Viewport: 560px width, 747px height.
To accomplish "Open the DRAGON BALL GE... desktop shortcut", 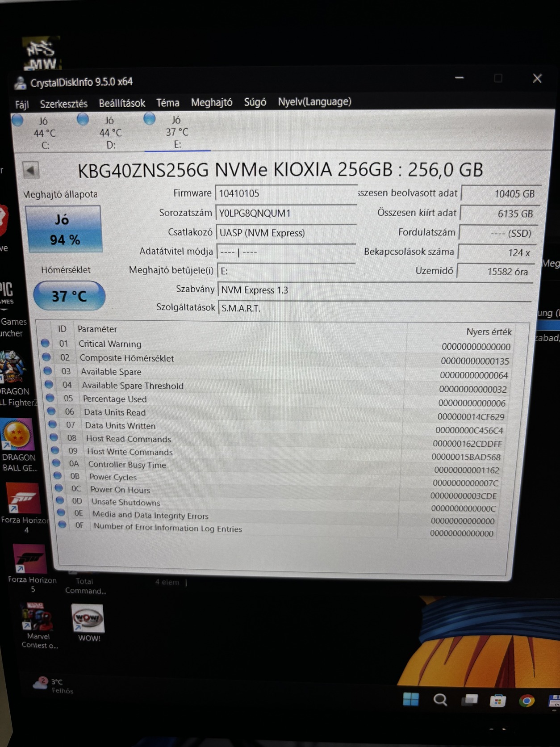I will click(x=19, y=445).
